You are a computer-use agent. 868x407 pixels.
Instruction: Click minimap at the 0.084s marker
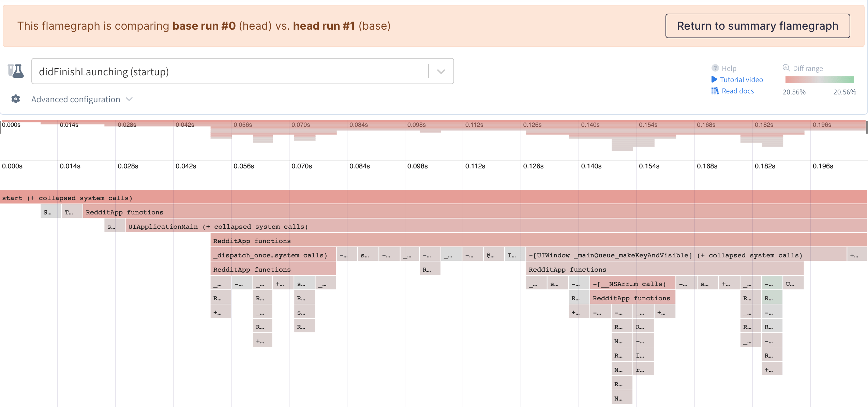pos(358,125)
